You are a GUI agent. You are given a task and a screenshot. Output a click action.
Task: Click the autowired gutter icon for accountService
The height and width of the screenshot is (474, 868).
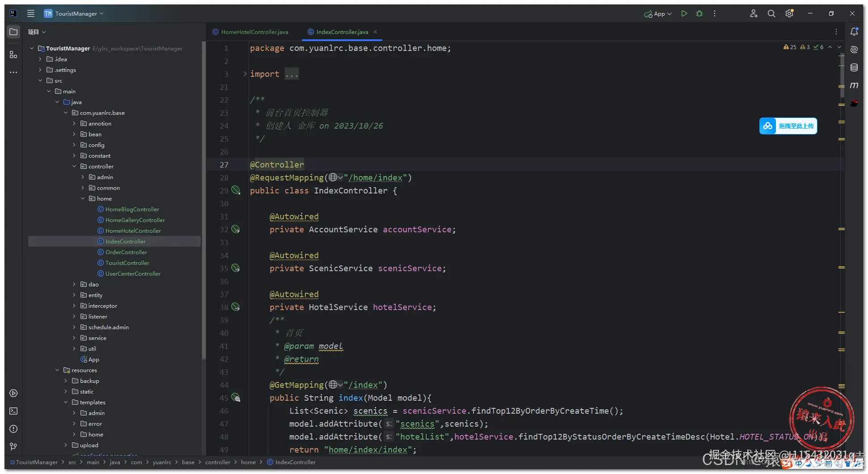click(x=236, y=229)
